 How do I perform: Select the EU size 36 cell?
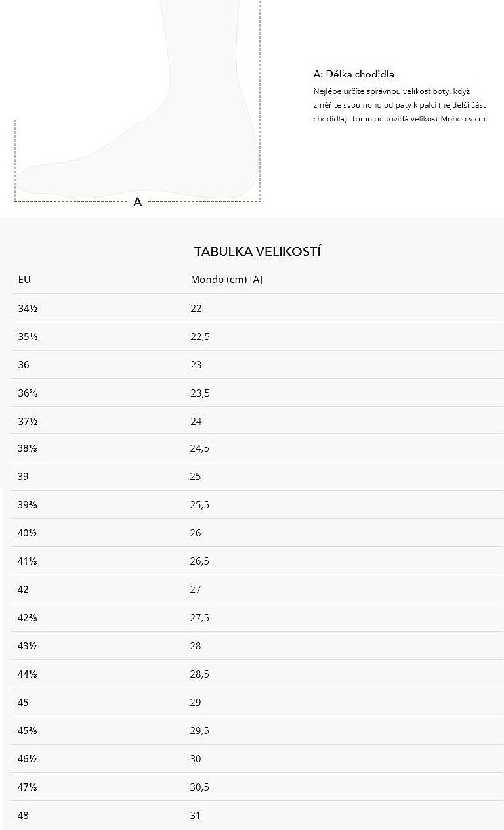click(x=24, y=364)
